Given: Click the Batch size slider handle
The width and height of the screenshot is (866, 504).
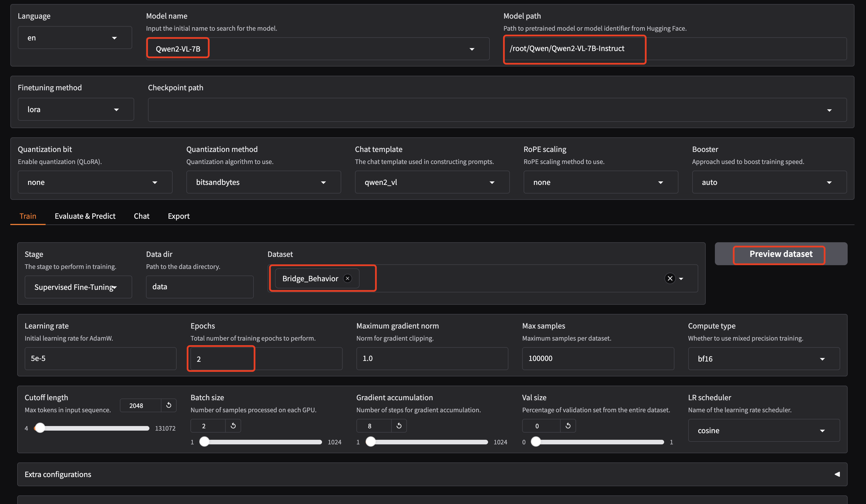Looking at the screenshot, I should click(x=204, y=442).
